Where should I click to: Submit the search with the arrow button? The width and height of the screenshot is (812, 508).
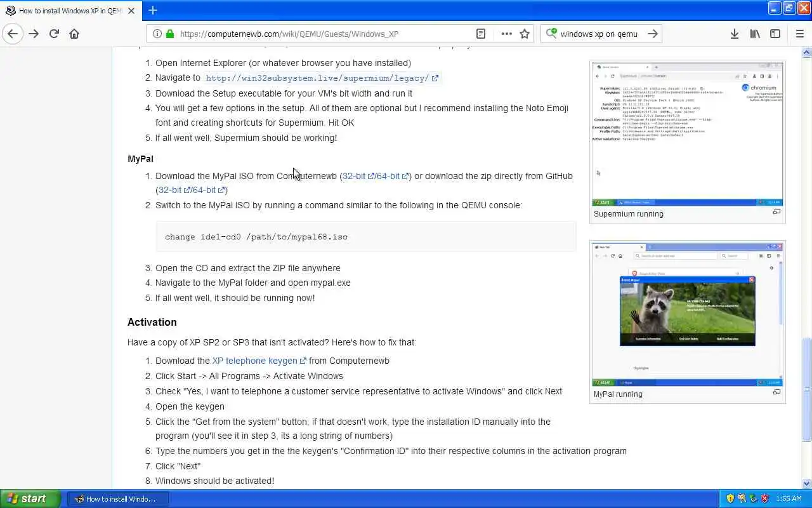pyautogui.click(x=652, y=34)
